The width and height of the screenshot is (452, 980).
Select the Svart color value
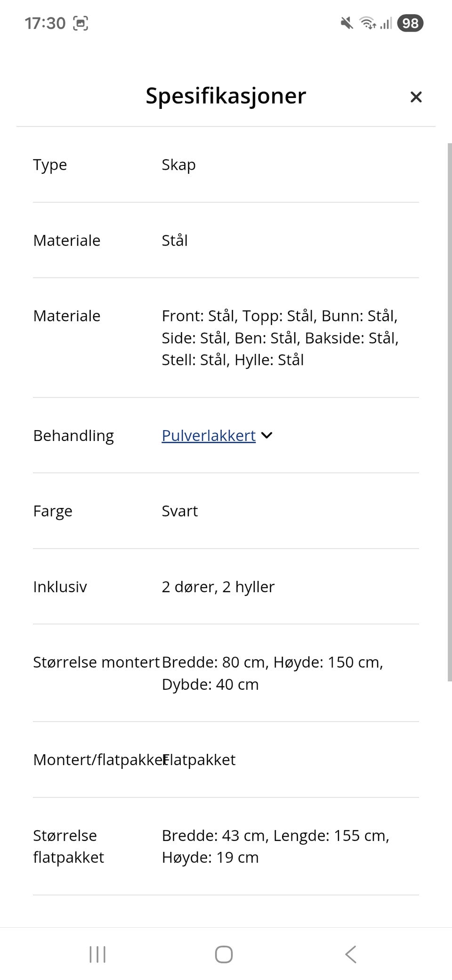(x=179, y=511)
